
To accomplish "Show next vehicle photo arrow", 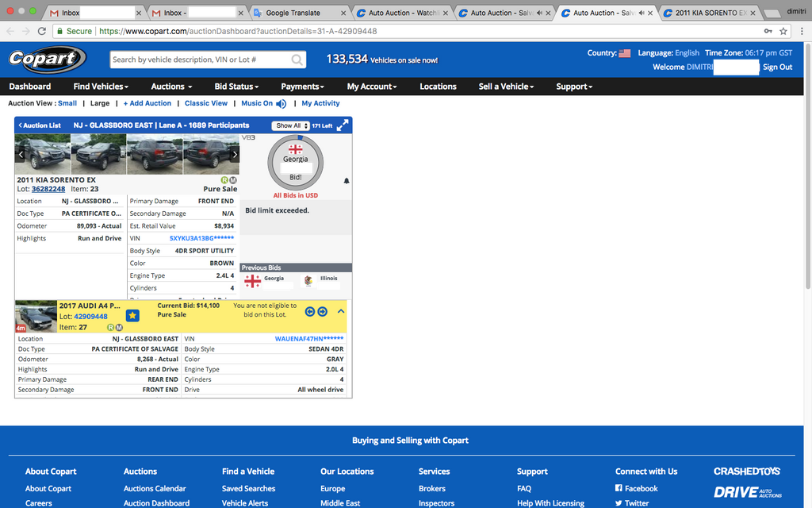I will (235, 155).
